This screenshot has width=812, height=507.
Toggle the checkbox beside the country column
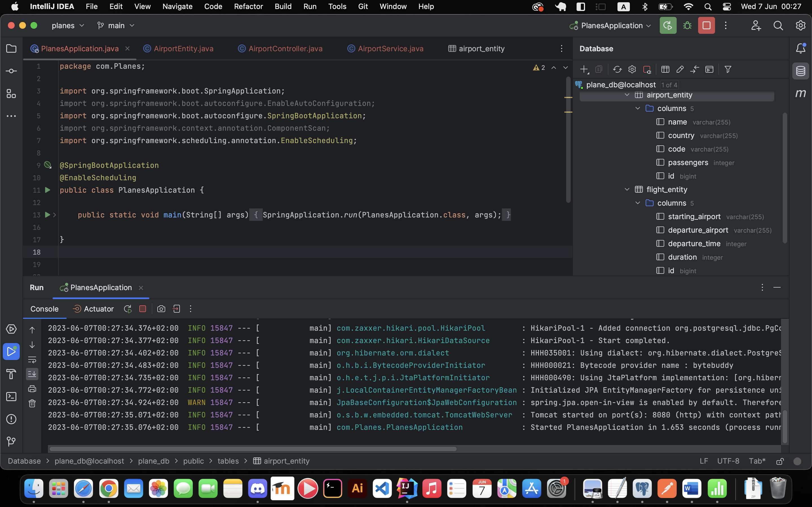(660, 135)
